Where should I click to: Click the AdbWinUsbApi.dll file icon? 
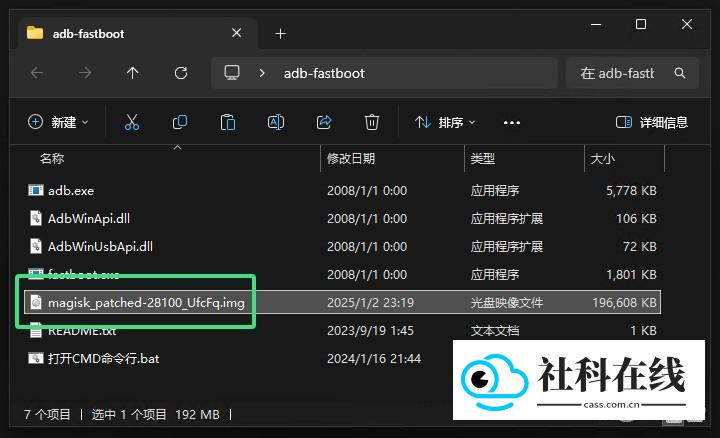36,246
